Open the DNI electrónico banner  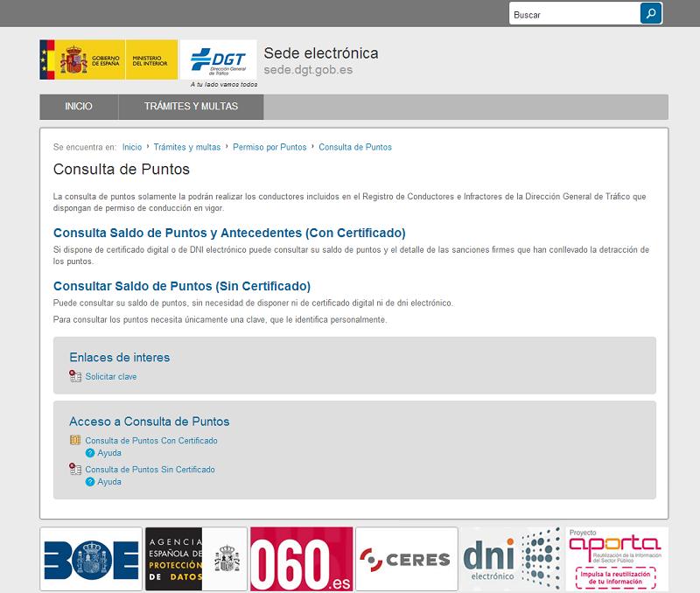tap(511, 559)
